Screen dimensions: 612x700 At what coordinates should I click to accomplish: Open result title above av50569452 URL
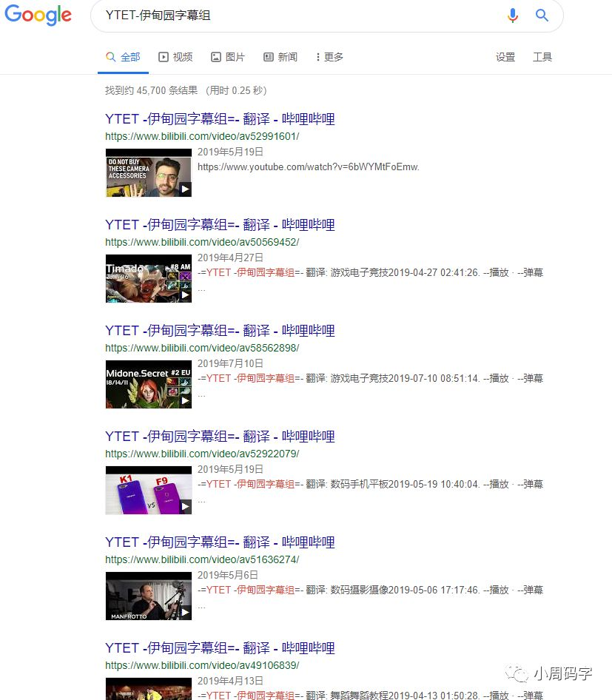pos(220,225)
